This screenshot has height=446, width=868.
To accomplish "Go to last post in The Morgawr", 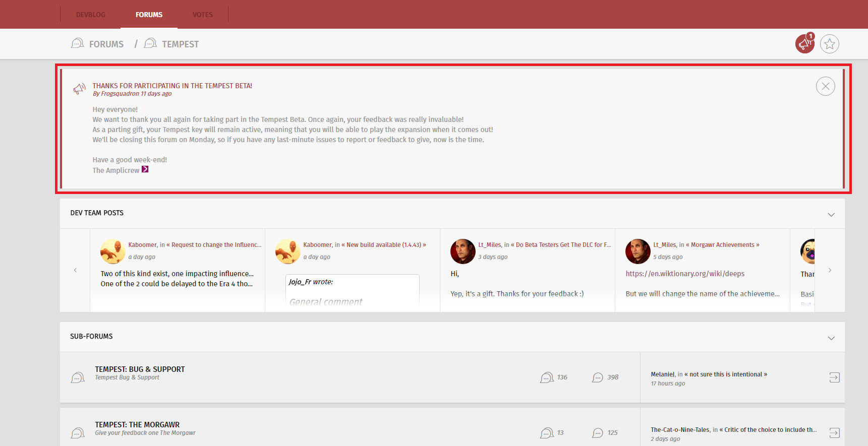I will click(x=835, y=433).
